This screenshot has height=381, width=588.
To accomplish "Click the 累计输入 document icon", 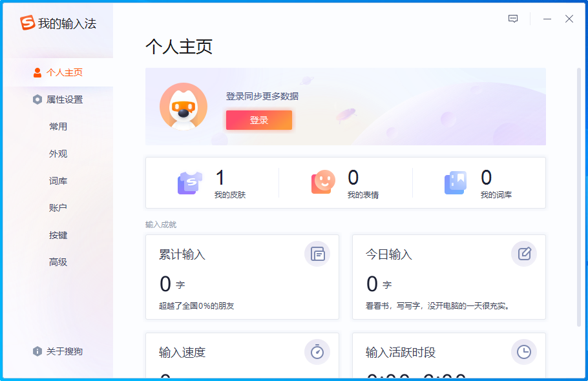I will click(x=317, y=254).
